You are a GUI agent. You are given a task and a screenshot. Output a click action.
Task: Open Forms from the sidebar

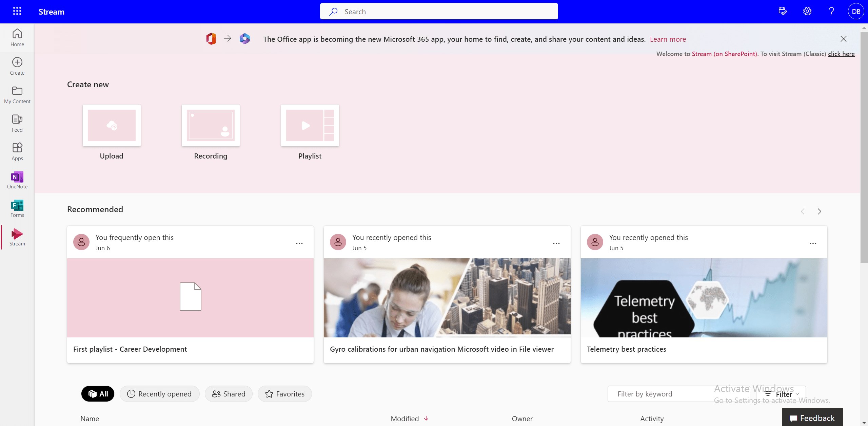(17, 208)
